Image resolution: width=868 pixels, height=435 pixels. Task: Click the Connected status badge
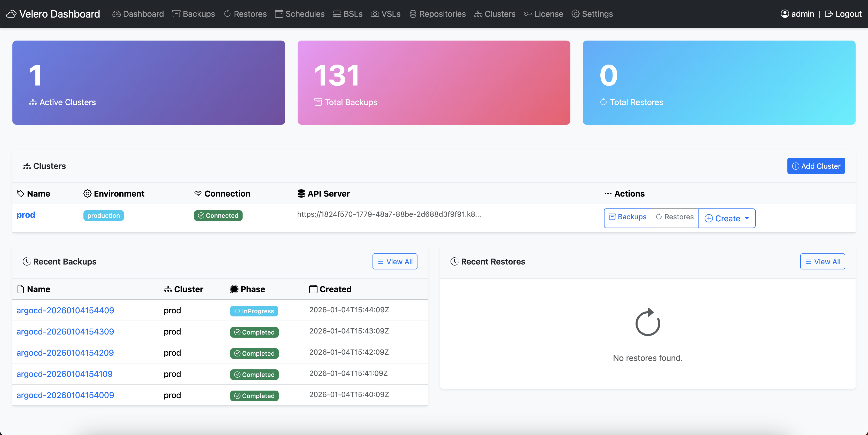point(218,215)
